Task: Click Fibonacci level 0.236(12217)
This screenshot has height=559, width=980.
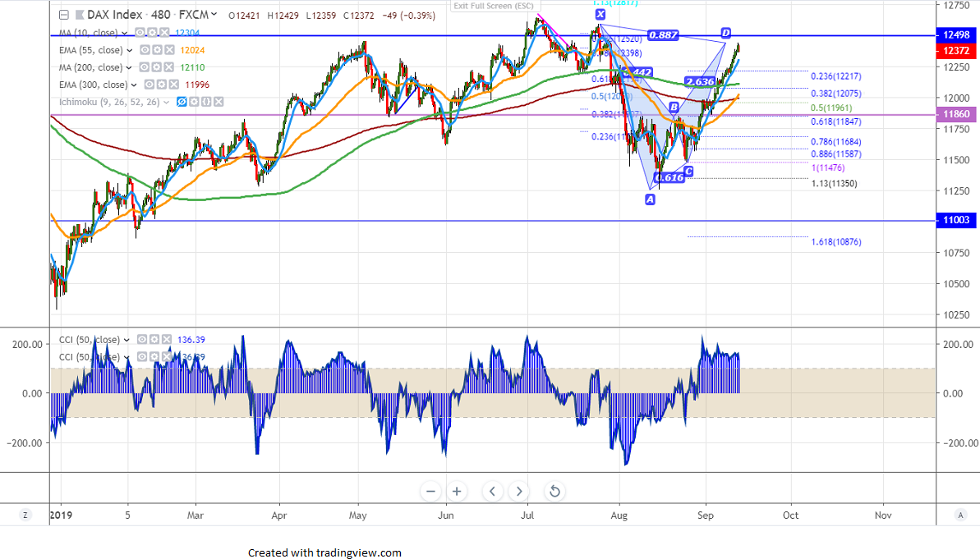Action: click(835, 76)
